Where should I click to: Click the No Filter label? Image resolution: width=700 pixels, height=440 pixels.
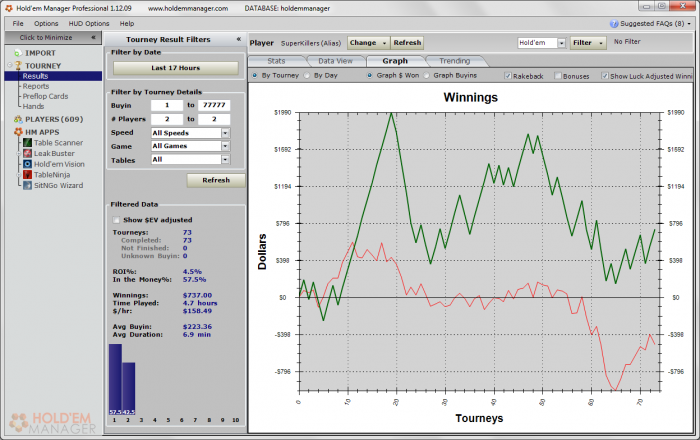click(627, 42)
